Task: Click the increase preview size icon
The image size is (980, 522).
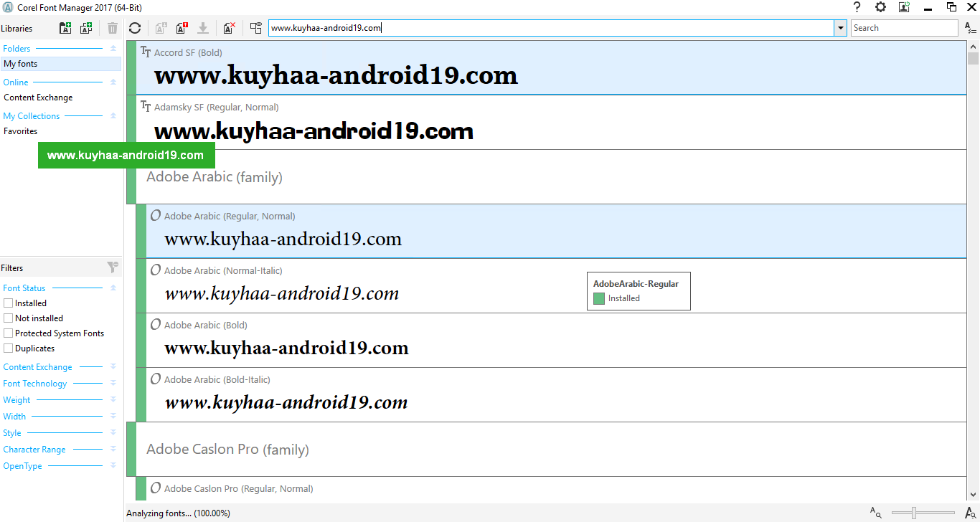Action: pyautogui.click(x=971, y=513)
